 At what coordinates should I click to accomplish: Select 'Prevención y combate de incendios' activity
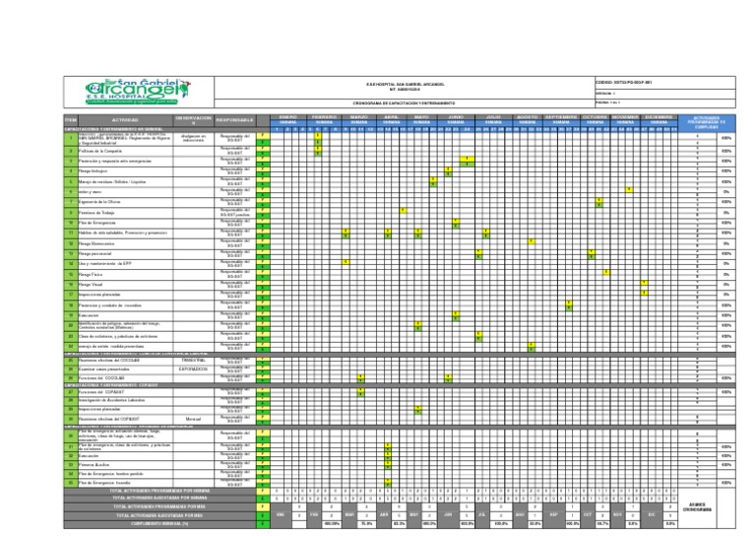125,305
